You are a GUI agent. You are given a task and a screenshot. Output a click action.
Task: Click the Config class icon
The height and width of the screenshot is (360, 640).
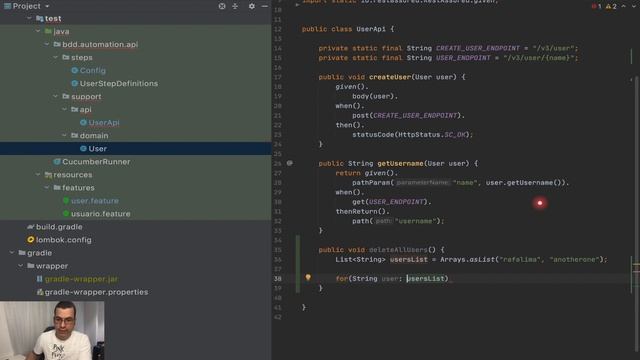pyautogui.click(x=74, y=71)
